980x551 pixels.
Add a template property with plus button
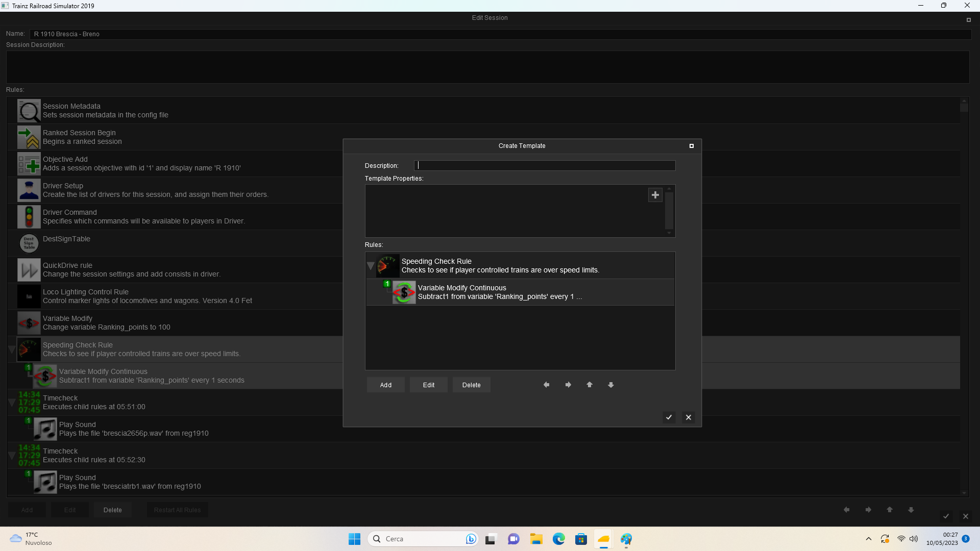(655, 195)
